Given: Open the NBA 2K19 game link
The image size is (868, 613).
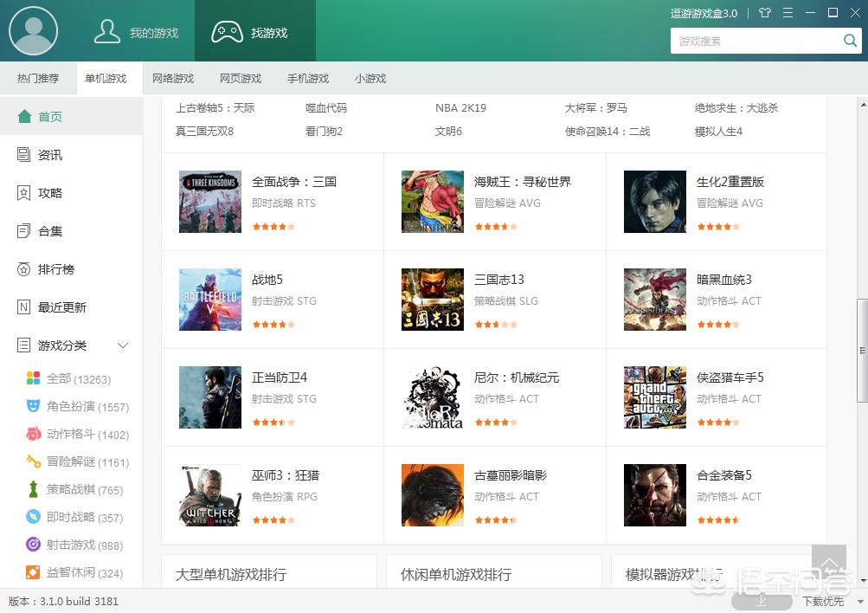Looking at the screenshot, I should tap(460, 107).
